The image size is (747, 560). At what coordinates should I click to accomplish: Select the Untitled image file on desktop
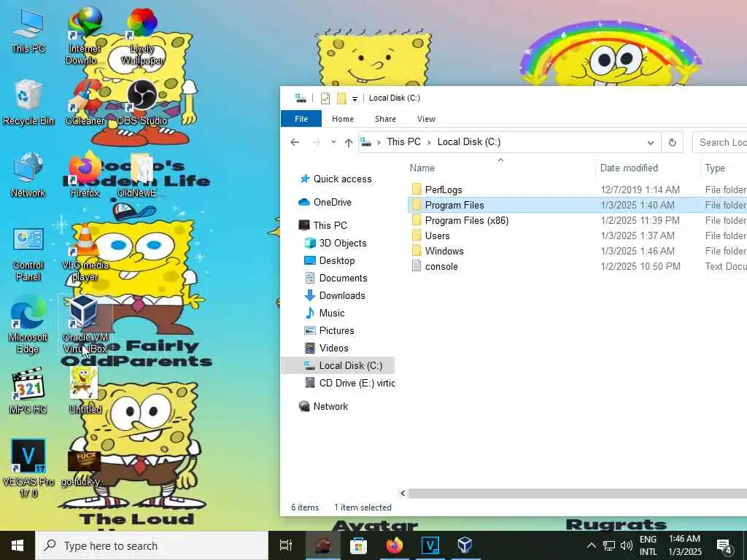[x=85, y=391]
